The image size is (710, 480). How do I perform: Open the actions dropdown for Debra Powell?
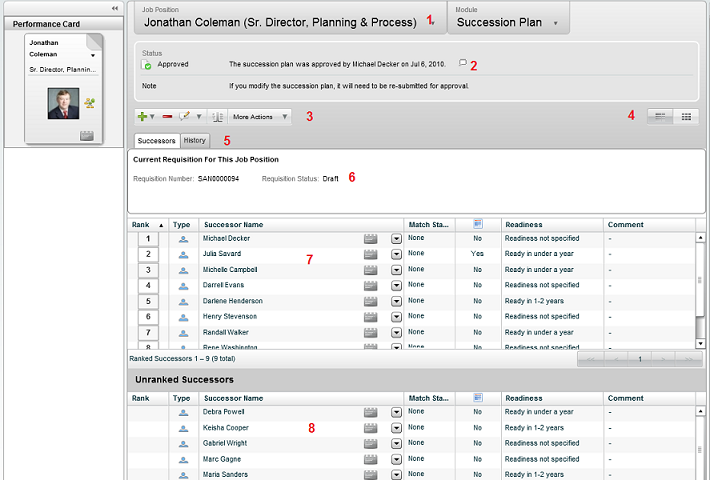click(x=396, y=413)
